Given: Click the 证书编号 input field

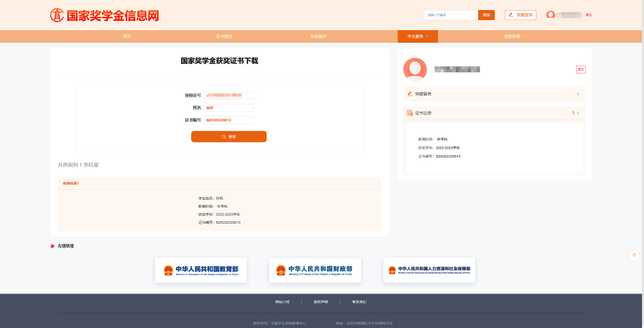Looking at the screenshot, I should 228,120.
